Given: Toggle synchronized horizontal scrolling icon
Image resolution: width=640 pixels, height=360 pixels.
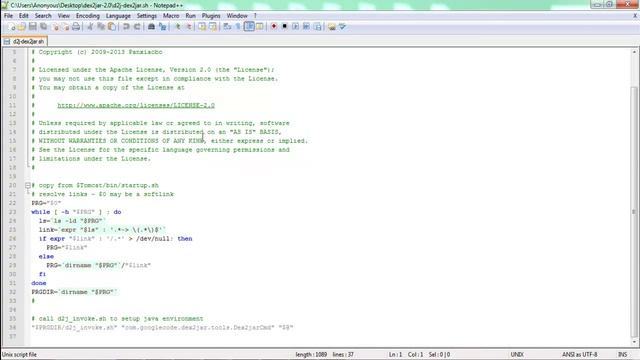Looking at the screenshot, I should pyautogui.click(x=213, y=27).
